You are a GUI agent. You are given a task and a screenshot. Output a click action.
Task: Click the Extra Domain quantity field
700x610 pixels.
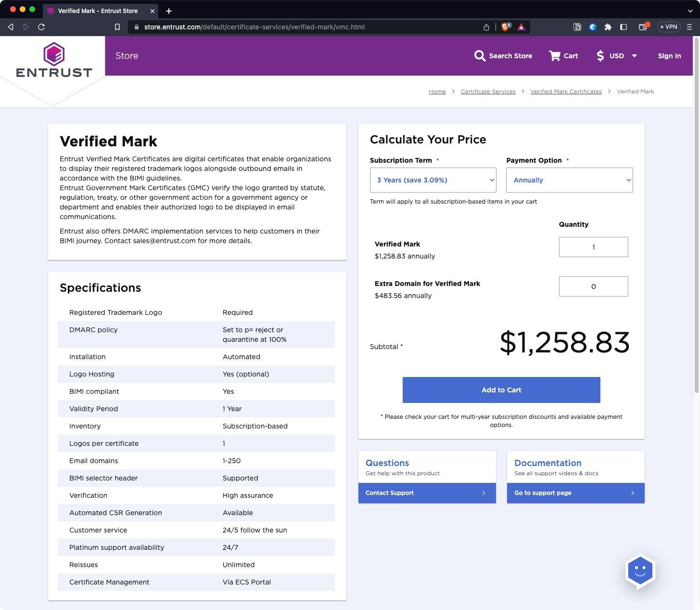click(x=593, y=286)
